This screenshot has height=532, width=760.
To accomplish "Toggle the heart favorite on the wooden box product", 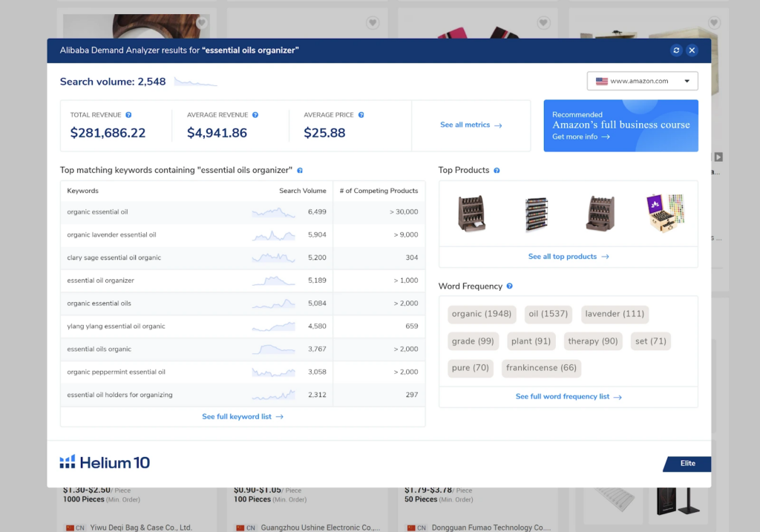I will click(713, 23).
